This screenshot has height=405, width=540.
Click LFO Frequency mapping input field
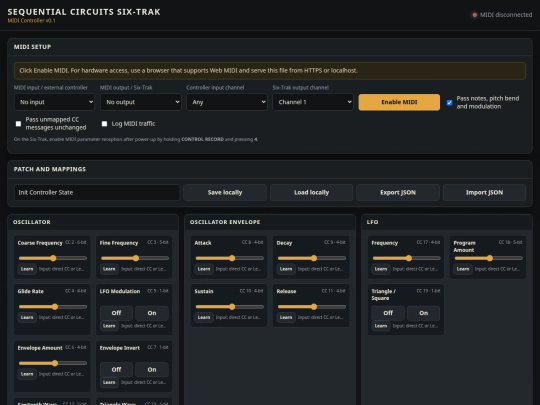tap(416, 269)
